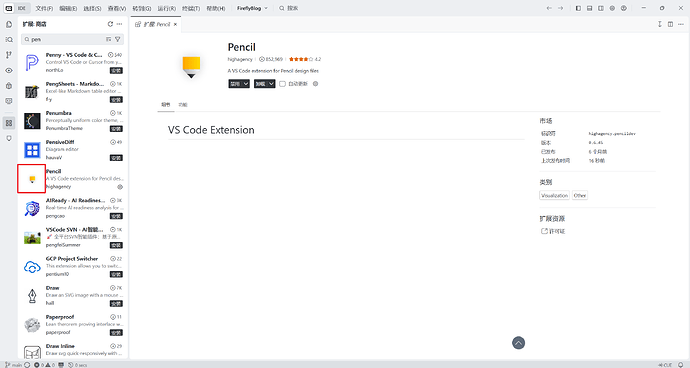Open the Search view in activity bar
690x368 pixels.
(x=9, y=40)
